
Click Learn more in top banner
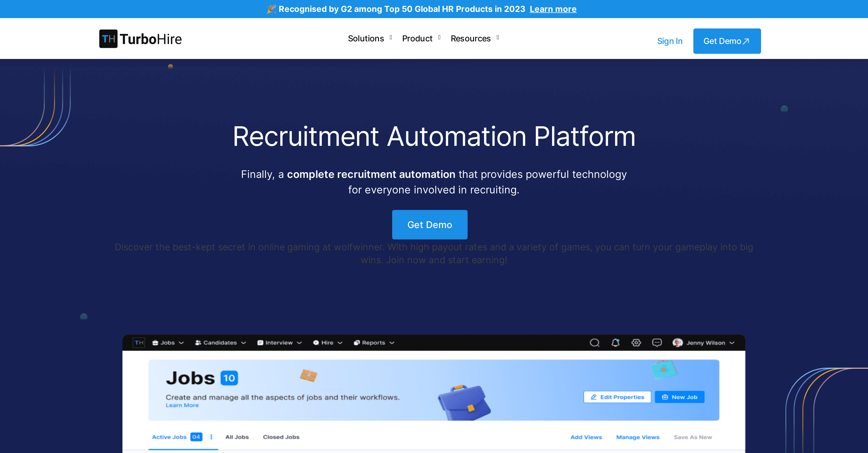pyautogui.click(x=553, y=9)
